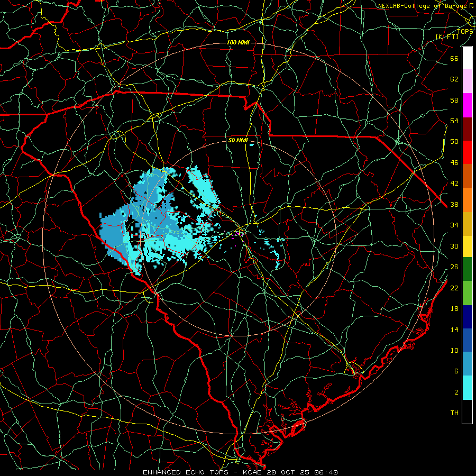
Task: Click the 46 legend value
Action: 454,163
